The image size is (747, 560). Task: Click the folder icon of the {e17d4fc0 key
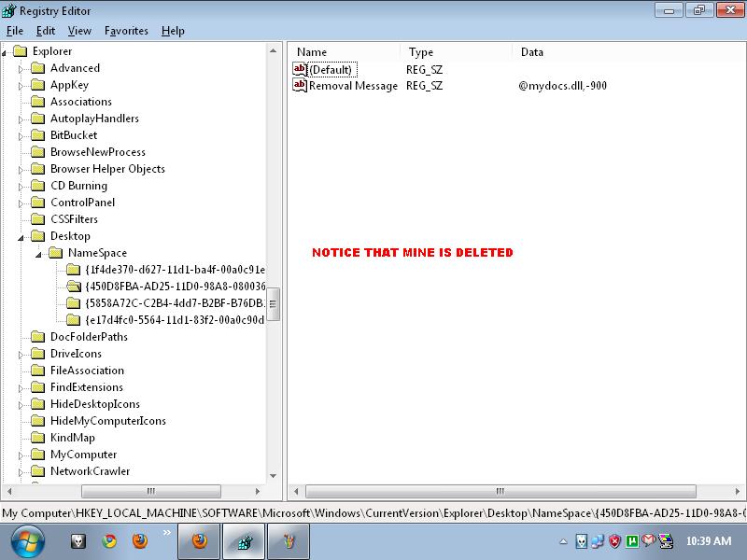point(74,319)
